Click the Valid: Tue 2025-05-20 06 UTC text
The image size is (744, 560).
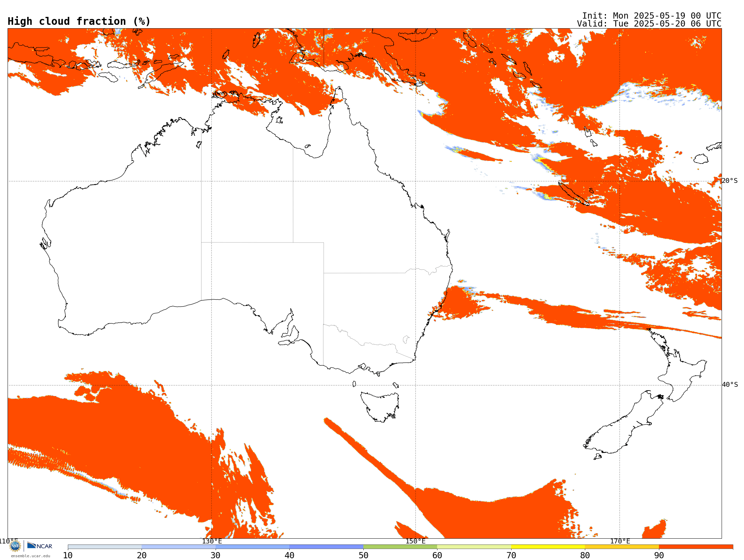[649, 24]
